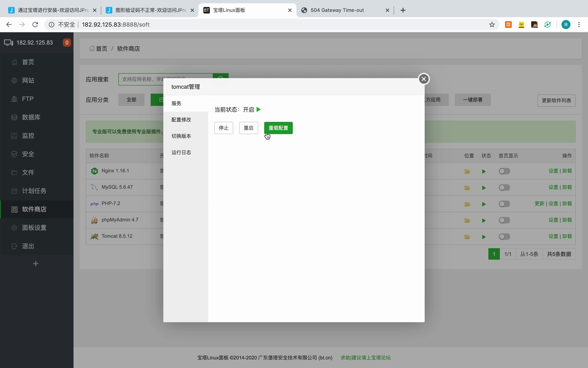Click 设置 link for Tomcat row
The height and width of the screenshot is (368, 588).
[553, 236]
